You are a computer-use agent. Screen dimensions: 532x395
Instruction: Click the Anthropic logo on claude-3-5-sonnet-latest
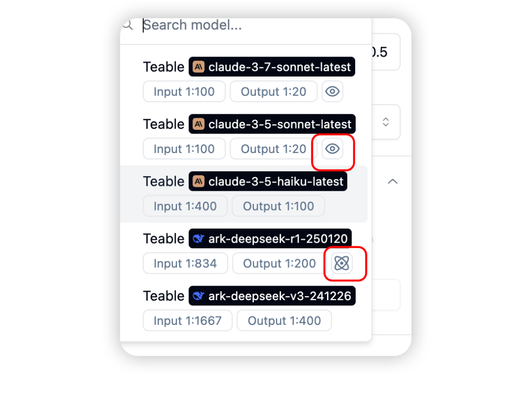(x=199, y=124)
